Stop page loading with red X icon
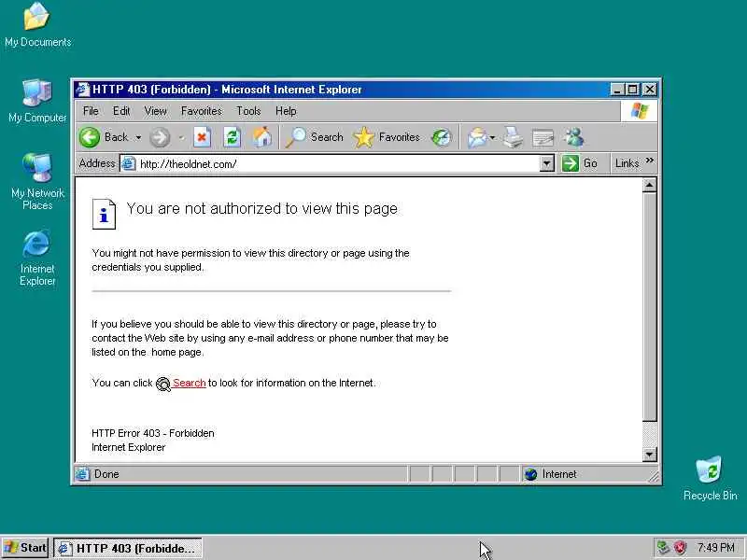This screenshot has width=747, height=560. [x=202, y=137]
